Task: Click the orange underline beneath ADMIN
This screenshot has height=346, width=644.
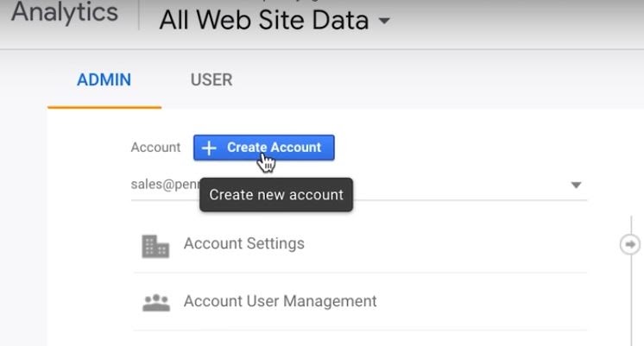Action: click(x=104, y=107)
